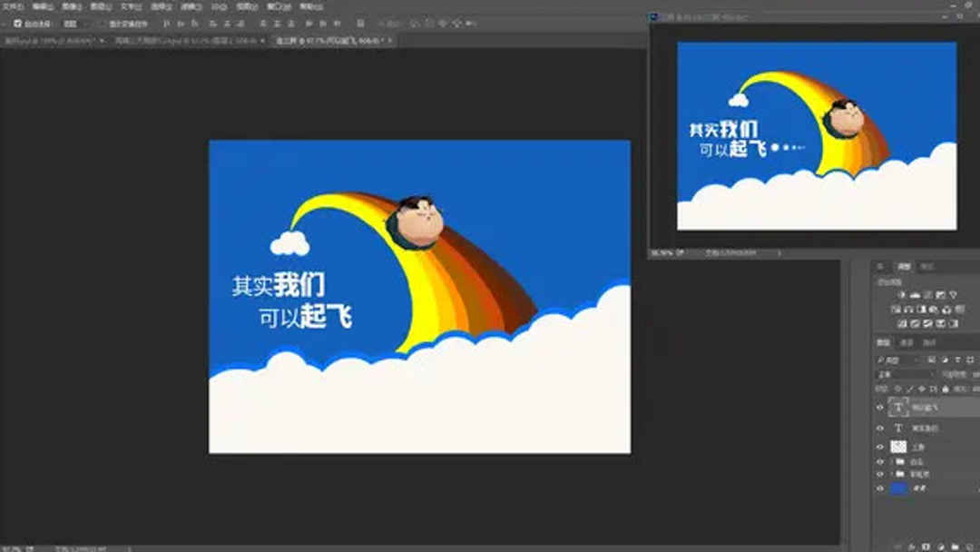Image resolution: width=980 pixels, height=552 pixels.
Task: Click the layer filter search icon
Action: point(878,359)
